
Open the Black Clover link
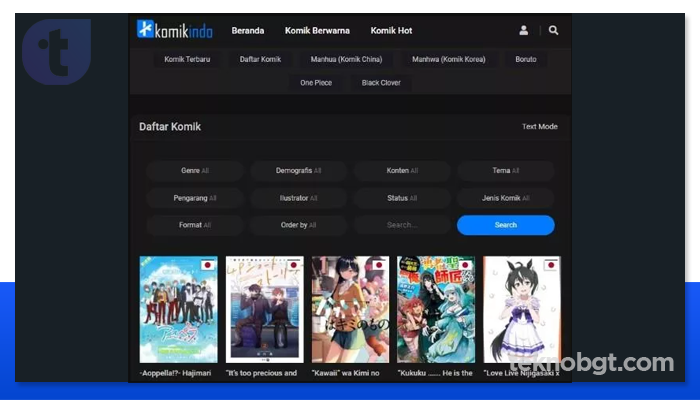381,83
